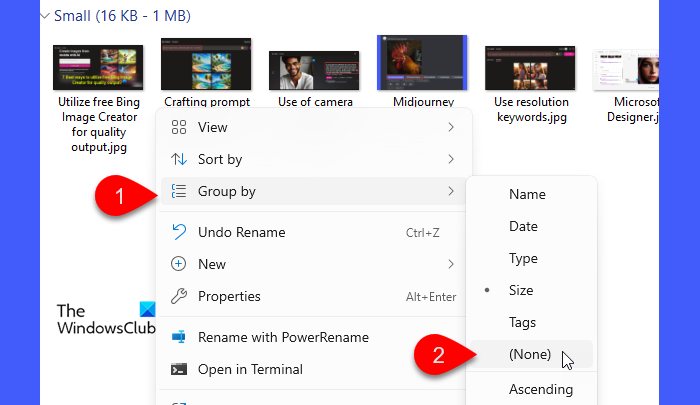Select Size grouping option
Screen dimensions: 700x405
(521, 290)
